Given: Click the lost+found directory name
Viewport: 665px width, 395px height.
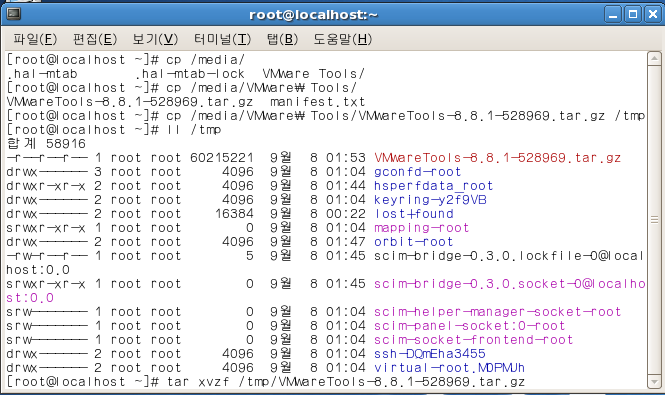Looking at the screenshot, I should click(x=414, y=214).
